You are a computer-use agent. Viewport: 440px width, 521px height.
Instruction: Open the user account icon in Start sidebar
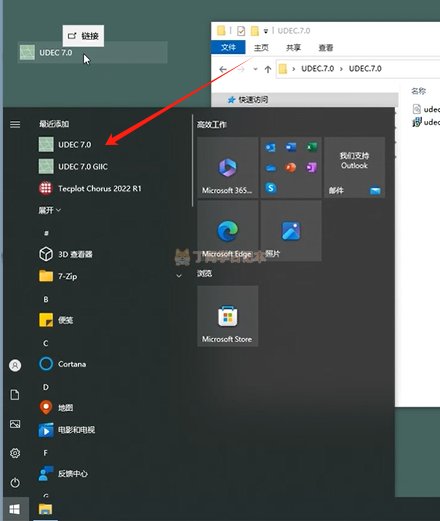coord(15,365)
